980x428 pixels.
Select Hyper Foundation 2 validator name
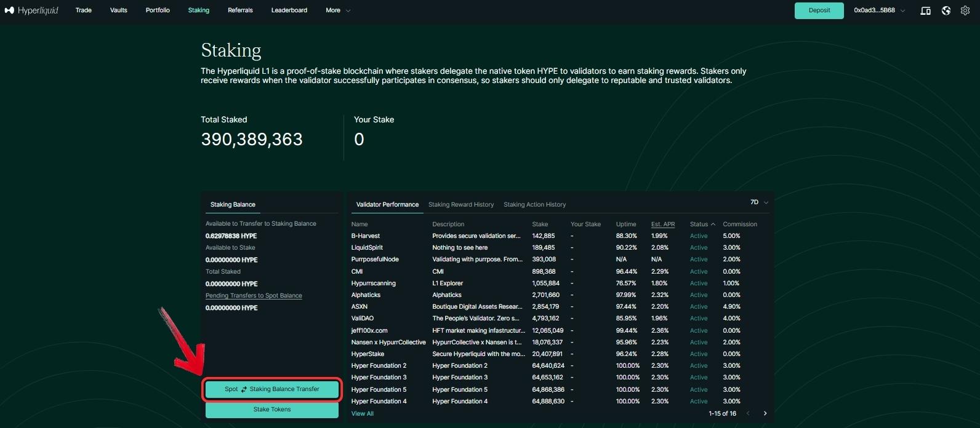(x=379, y=366)
